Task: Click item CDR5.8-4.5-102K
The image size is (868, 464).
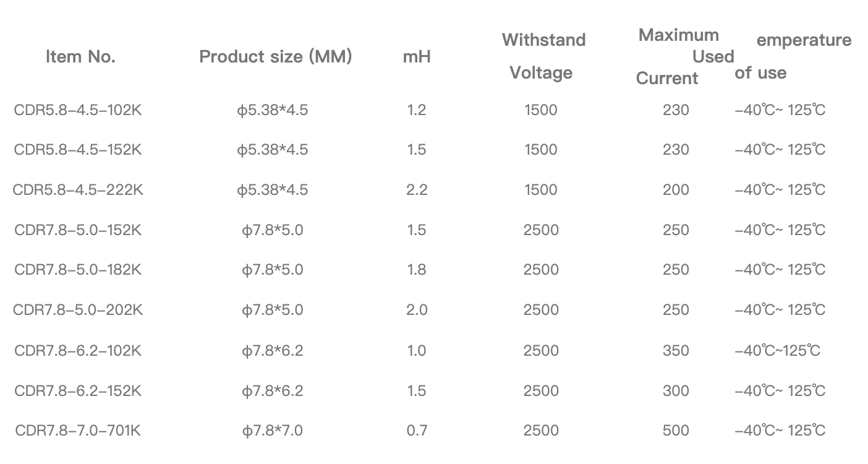Action: click(x=78, y=110)
